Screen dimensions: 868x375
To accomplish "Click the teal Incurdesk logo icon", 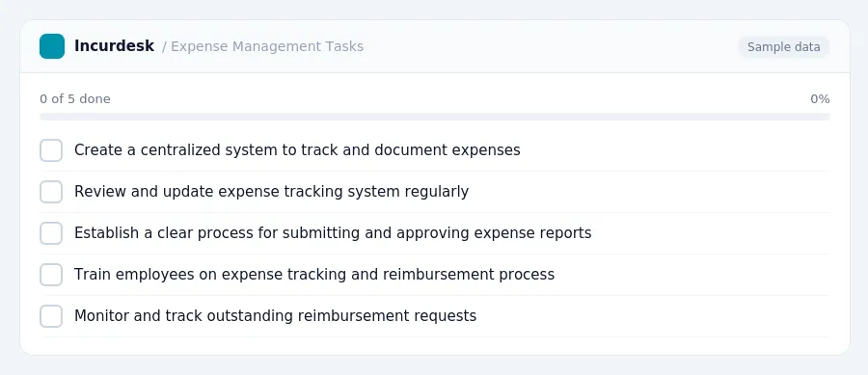I will [x=52, y=46].
